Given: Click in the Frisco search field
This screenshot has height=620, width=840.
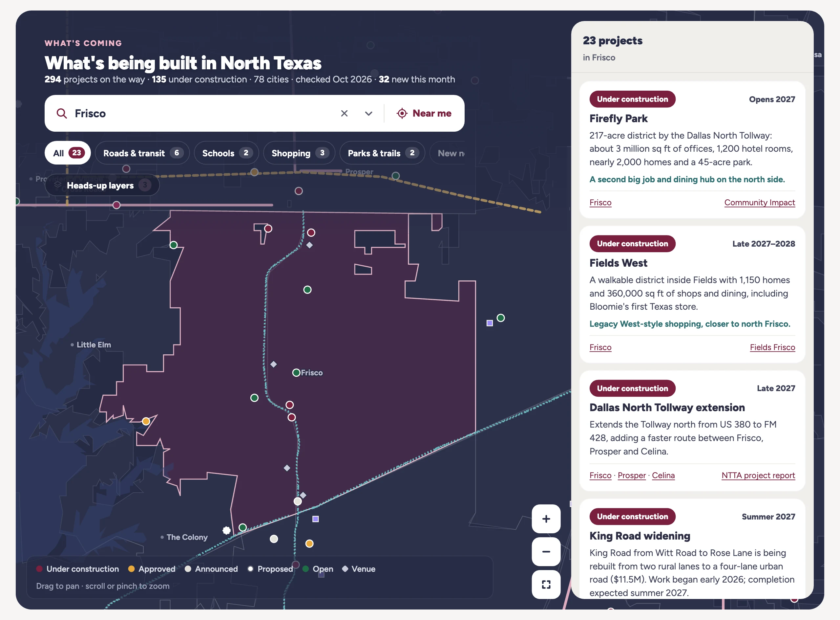Looking at the screenshot, I should click(x=202, y=113).
